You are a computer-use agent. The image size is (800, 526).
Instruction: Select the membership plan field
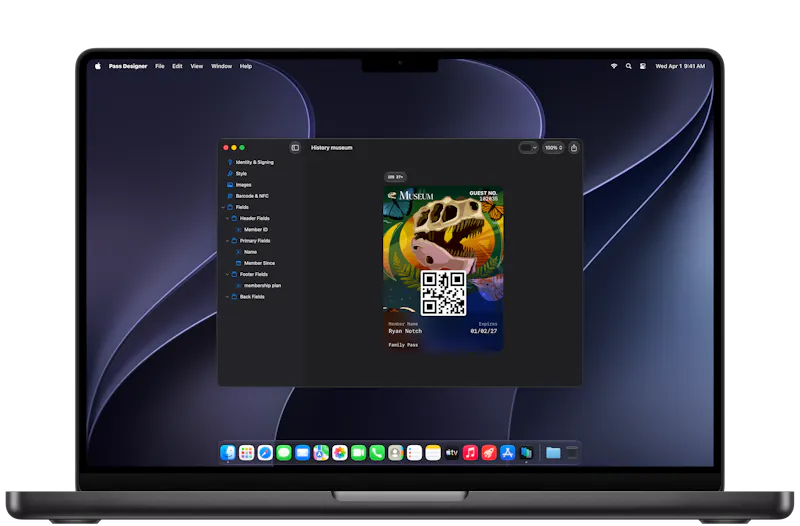(259, 286)
